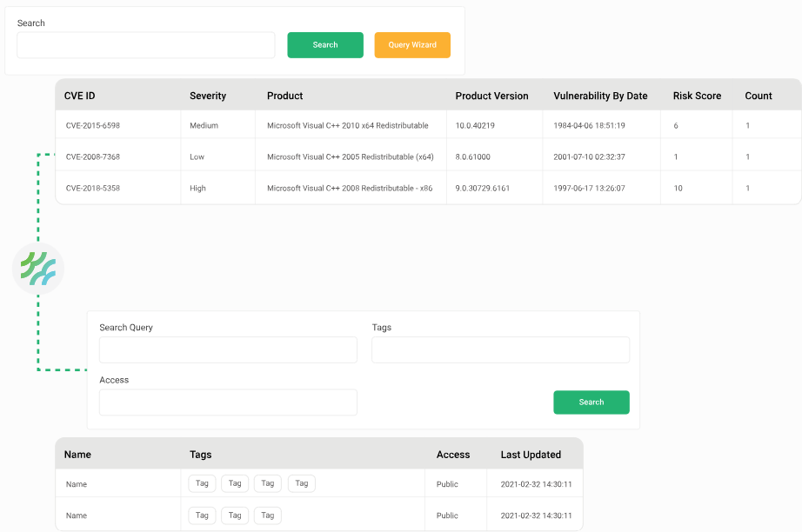
Task: Click the Access column header in the lower table
Action: [x=453, y=455]
